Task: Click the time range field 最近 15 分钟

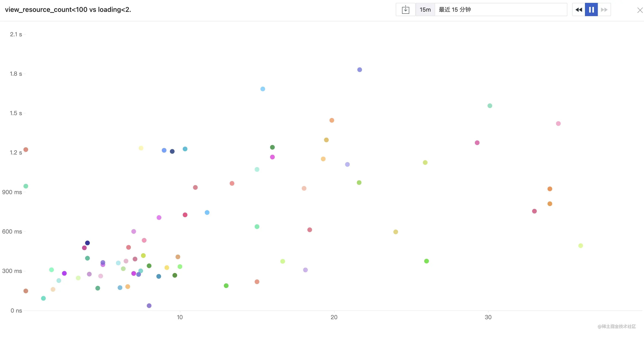Action: point(501,10)
